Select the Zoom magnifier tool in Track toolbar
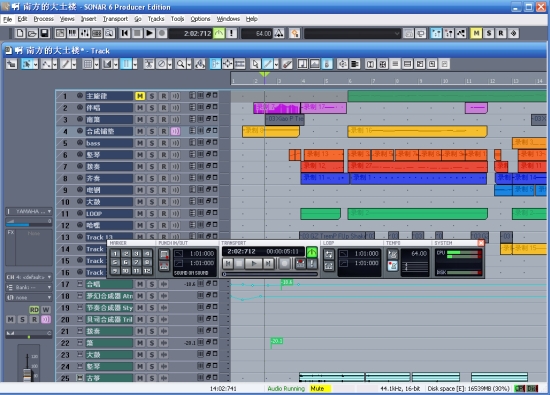 (181, 64)
